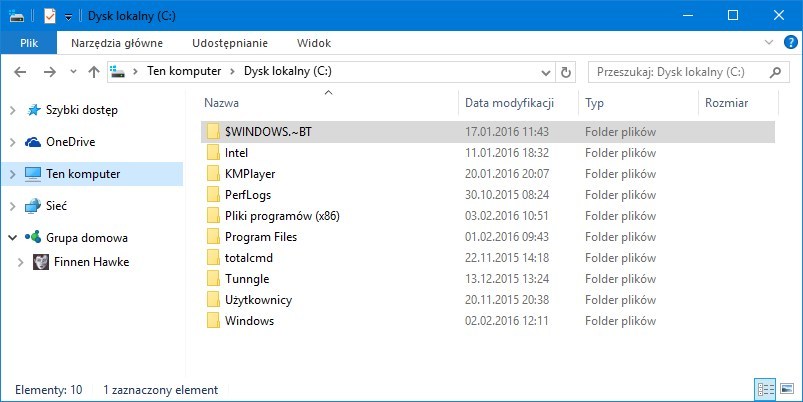Open the Customize Quick Access Toolbar dropdown

click(68, 17)
